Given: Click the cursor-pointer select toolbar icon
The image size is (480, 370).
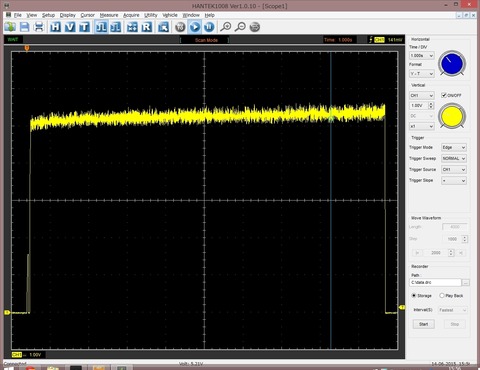Looking at the screenshot, I should (x=163, y=27).
